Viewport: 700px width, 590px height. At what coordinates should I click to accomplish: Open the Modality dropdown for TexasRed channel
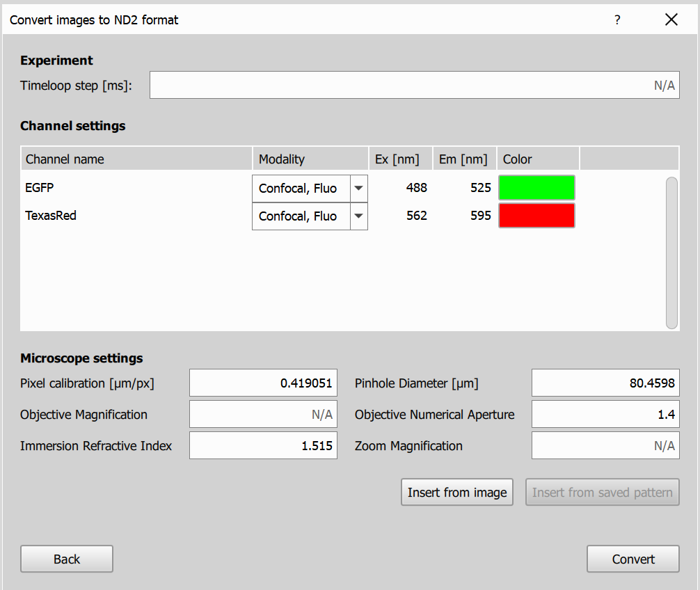pyautogui.click(x=358, y=216)
